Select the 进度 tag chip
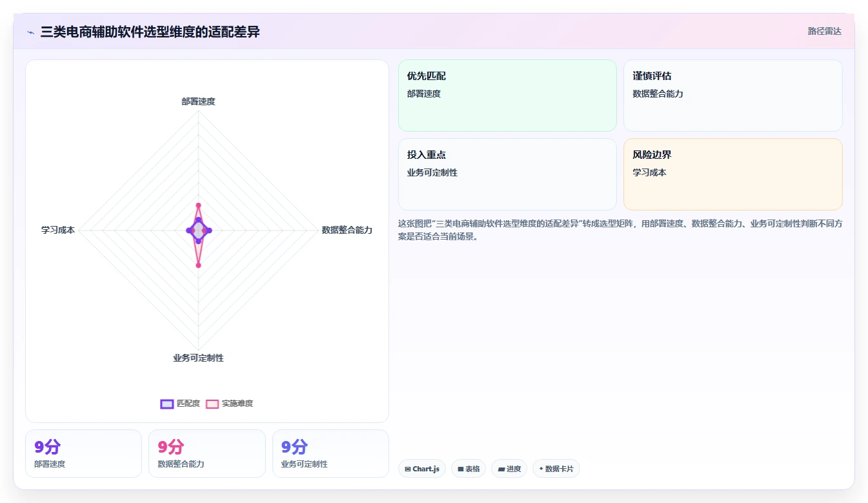The width and height of the screenshot is (868, 503). click(x=509, y=469)
